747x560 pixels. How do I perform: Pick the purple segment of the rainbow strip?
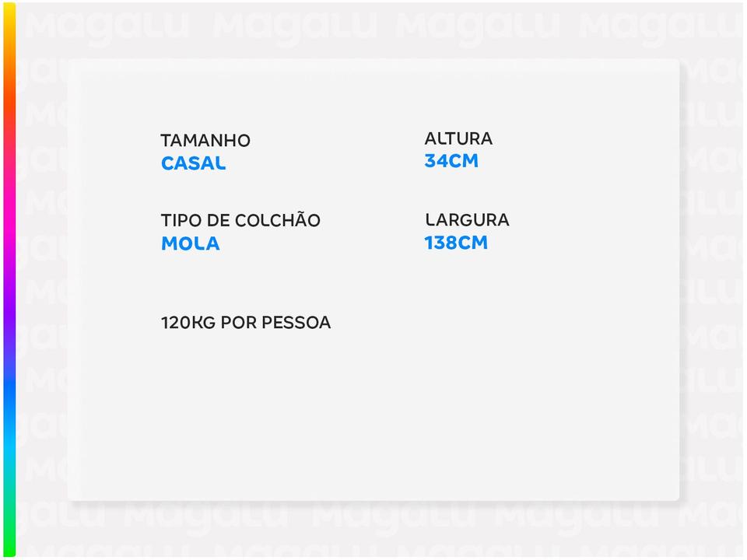tap(9, 311)
